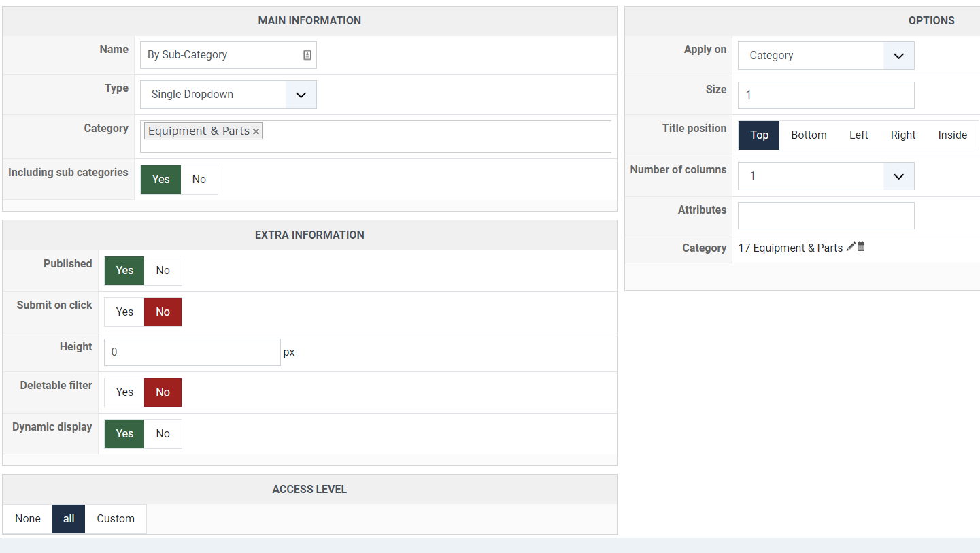Set Including sub categories to No

coord(199,180)
